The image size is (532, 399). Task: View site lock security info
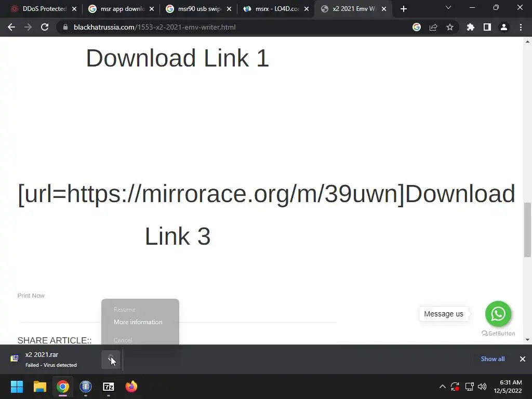click(x=65, y=27)
